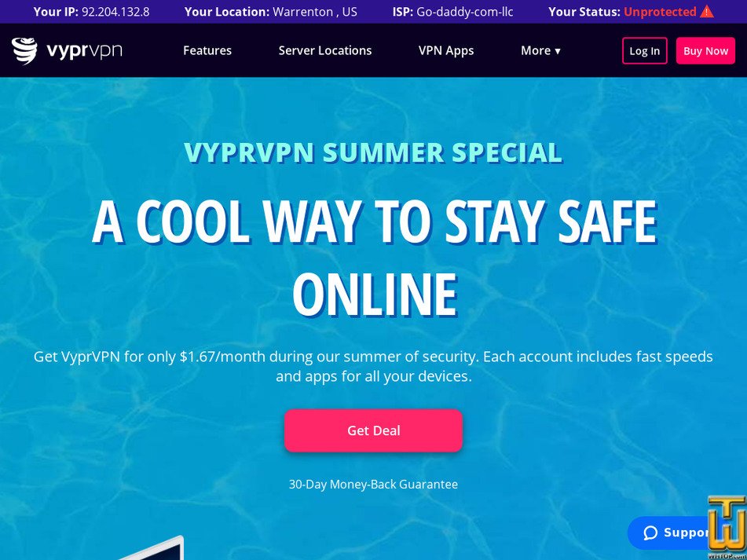
Task: Go to Server Locations page
Action: coord(325,50)
